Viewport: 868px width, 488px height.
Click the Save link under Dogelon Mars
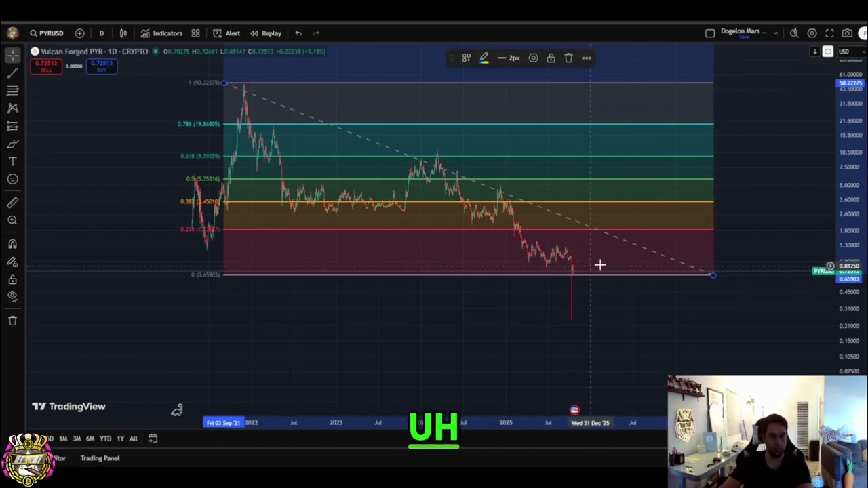coord(744,38)
